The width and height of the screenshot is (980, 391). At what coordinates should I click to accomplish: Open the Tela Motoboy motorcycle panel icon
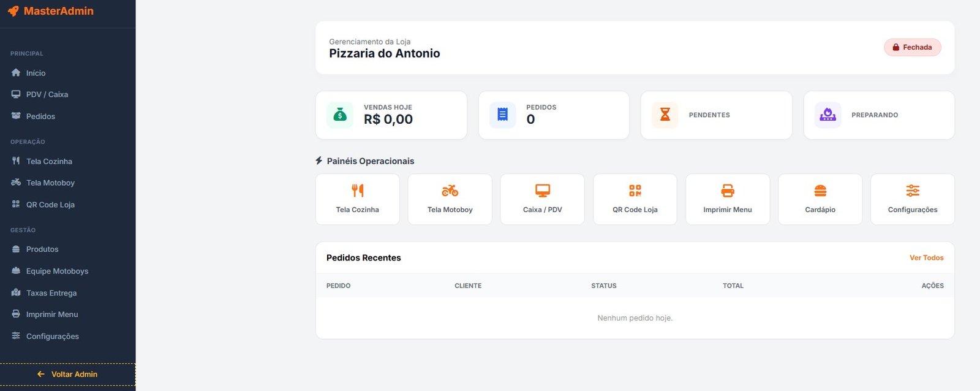coord(450,191)
